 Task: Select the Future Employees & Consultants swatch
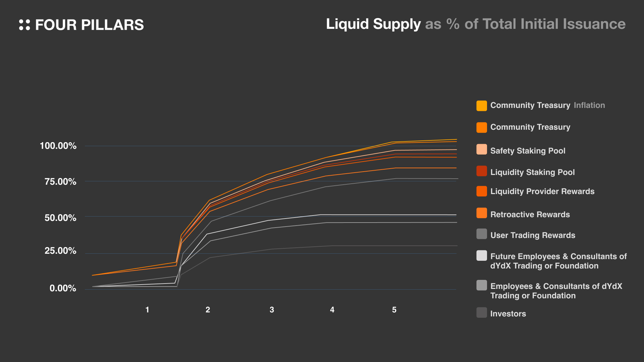tap(482, 255)
